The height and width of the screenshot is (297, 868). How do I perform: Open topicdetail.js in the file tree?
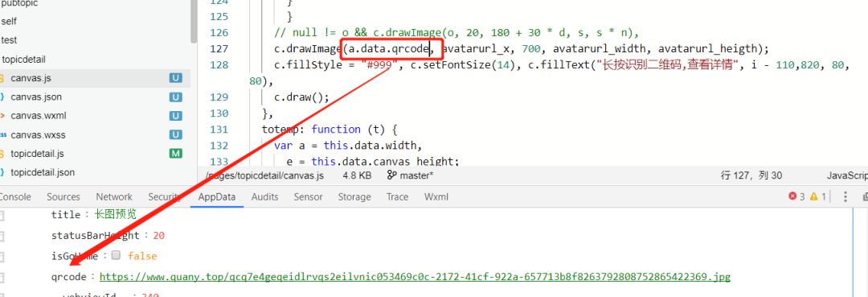pos(37,154)
